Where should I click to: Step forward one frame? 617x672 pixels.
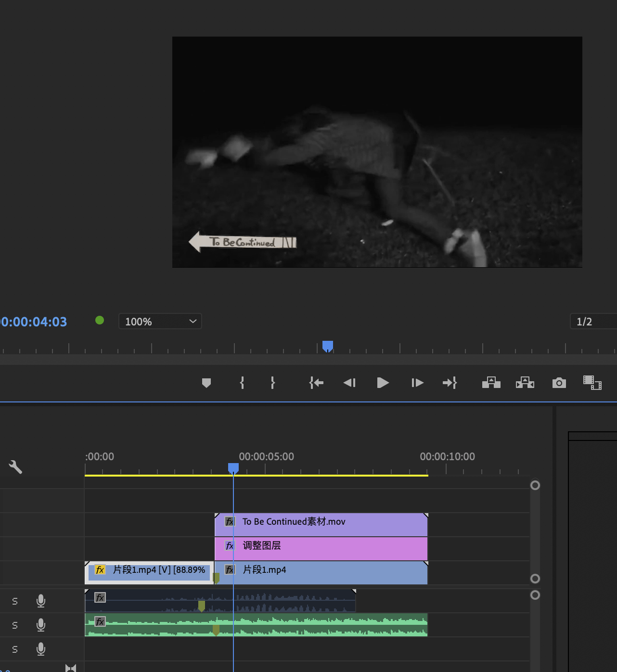[x=417, y=383]
